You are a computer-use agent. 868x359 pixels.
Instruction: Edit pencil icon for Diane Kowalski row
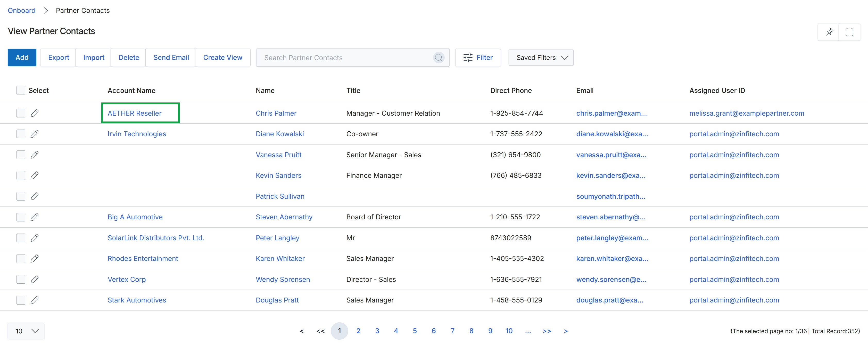point(34,134)
